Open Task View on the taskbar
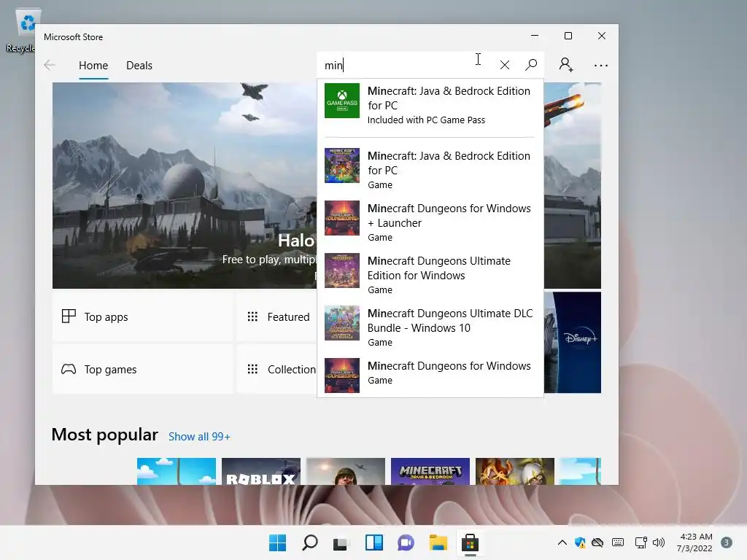Viewport: 747px width, 560px height. pyautogui.click(x=340, y=542)
